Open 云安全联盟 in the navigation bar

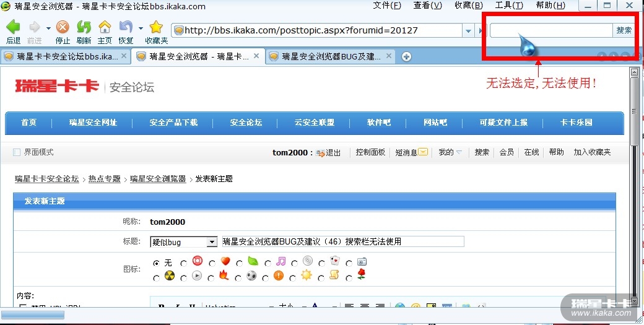314,123
